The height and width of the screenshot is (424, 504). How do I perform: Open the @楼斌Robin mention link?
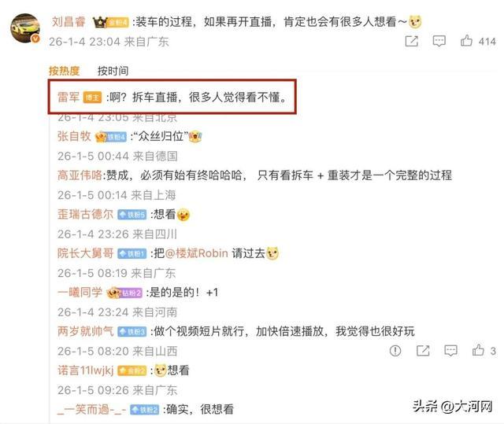point(196,253)
